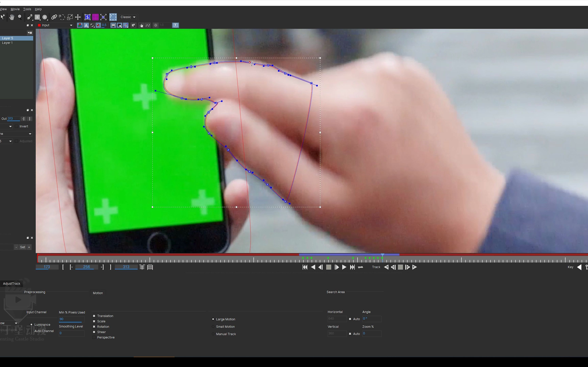Viewport: 588px width, 367px height.
Task: Enable the Perspective motion checkbox
Action: click(94, 337)
